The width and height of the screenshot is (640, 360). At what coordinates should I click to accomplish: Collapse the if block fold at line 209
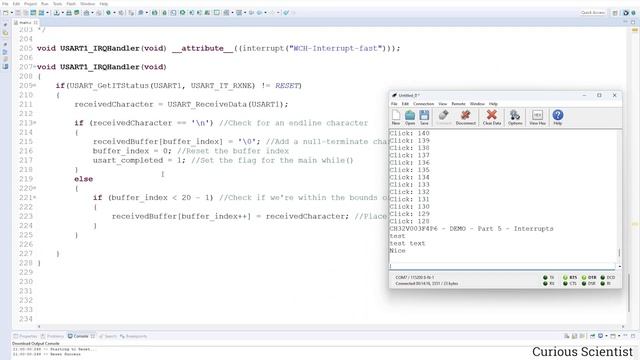click(35, 85)
